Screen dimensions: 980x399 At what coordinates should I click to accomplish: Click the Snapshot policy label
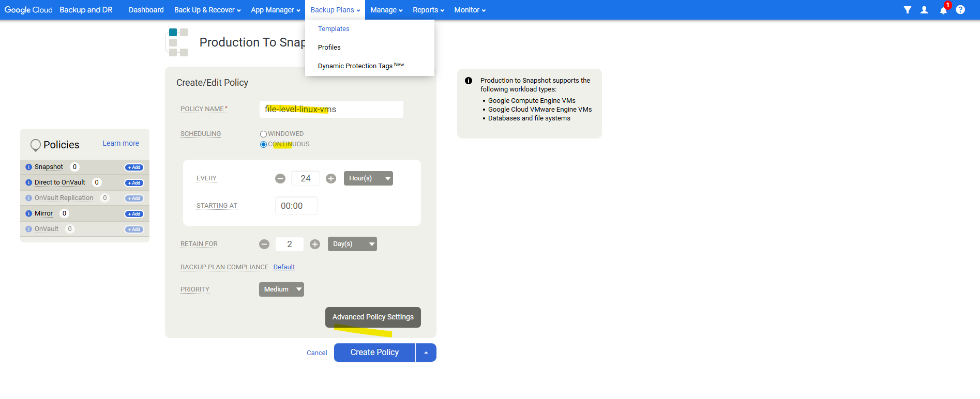49,167
